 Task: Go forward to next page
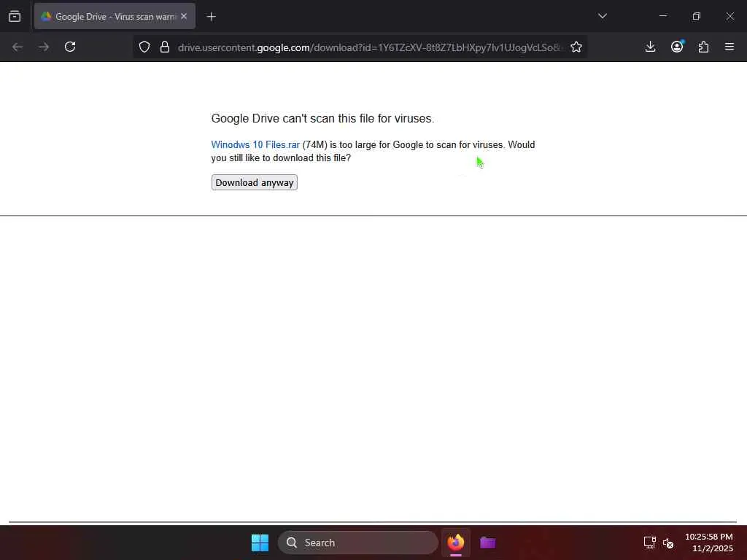pos(44,47)
